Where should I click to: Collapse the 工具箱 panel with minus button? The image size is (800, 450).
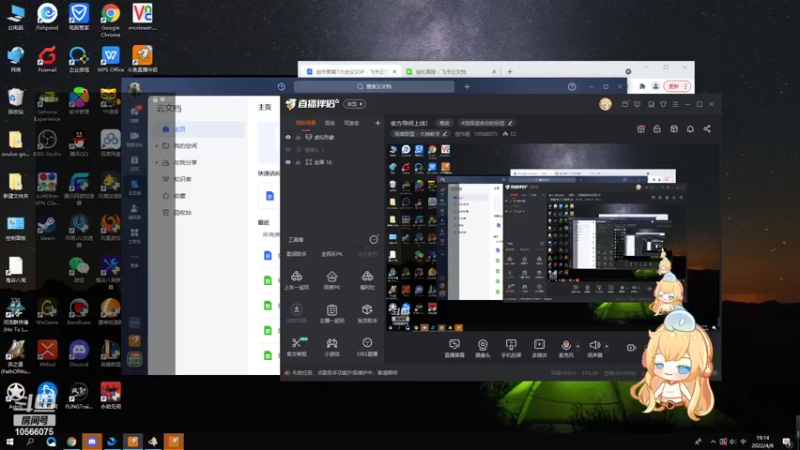pos(373,240)
